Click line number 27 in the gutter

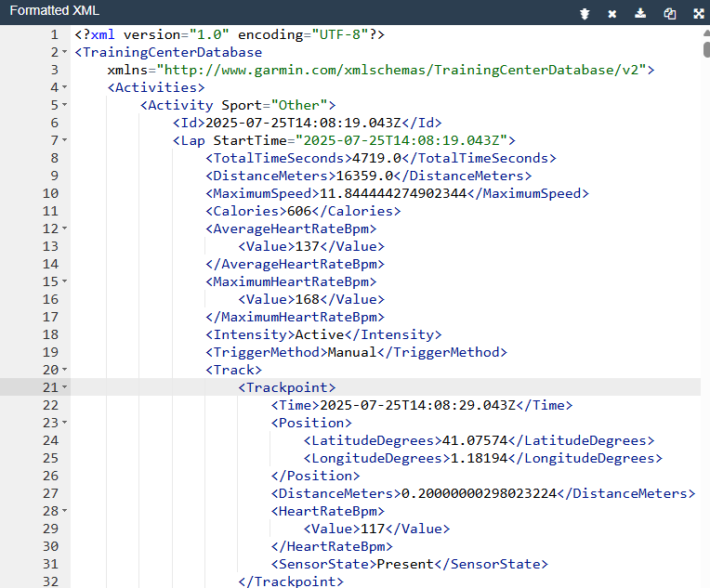(x=50, y=493)
